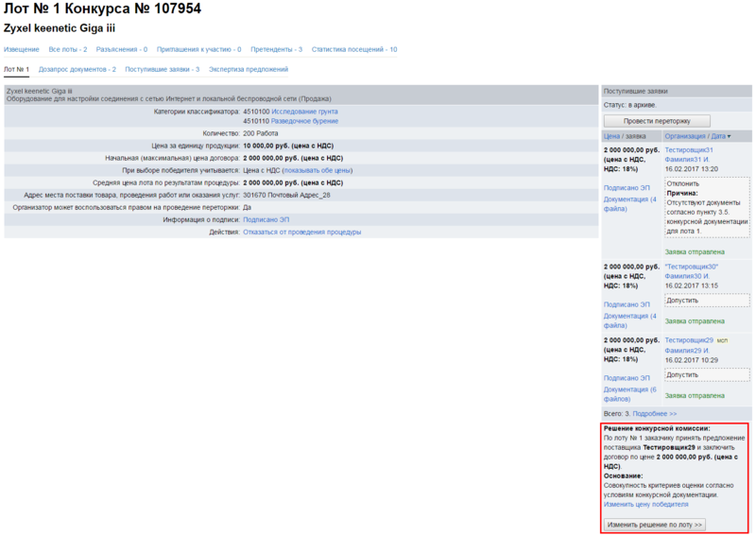756x536 pixels.
Task: Select the Экспертиза предложений subtab
Action: [248, 70]
